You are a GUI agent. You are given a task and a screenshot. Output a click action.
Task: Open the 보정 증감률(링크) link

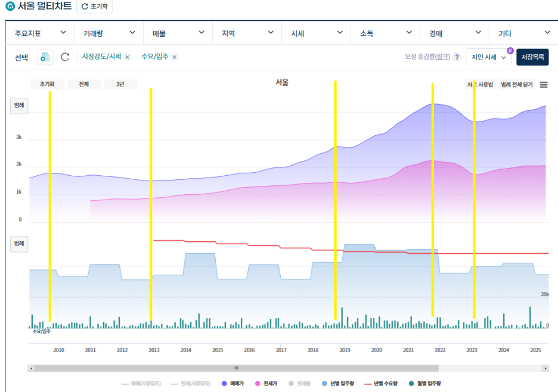point(427,57)
